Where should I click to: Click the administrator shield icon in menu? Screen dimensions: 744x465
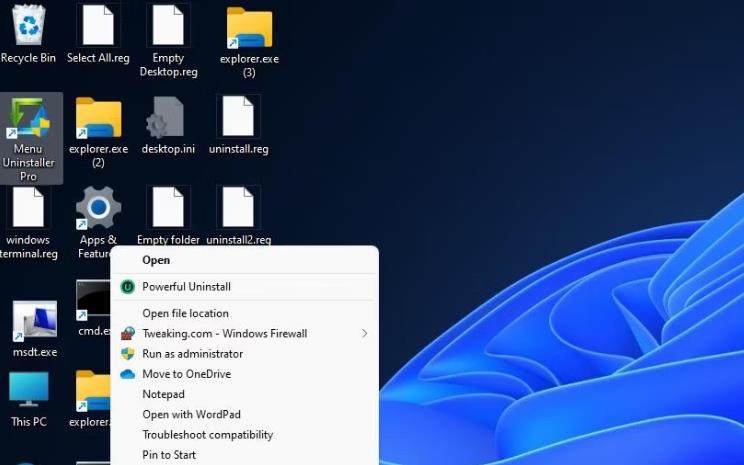(x=127, y=354)
